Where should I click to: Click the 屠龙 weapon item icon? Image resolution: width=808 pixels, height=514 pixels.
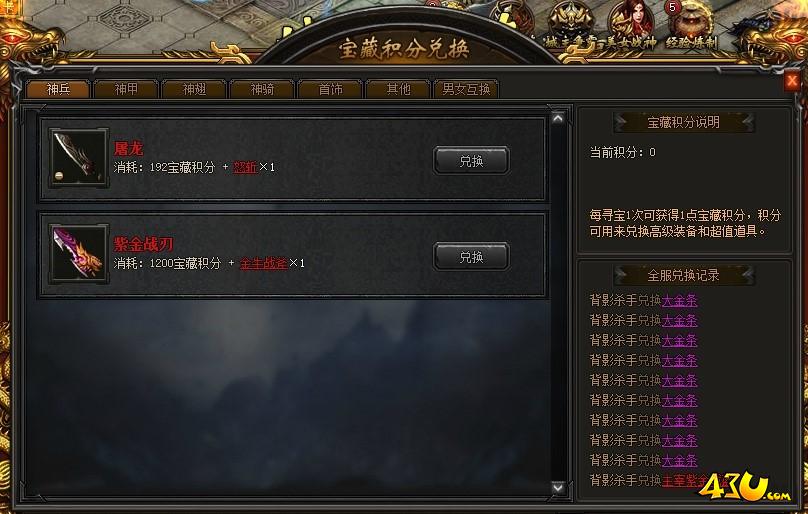point(79,157)
